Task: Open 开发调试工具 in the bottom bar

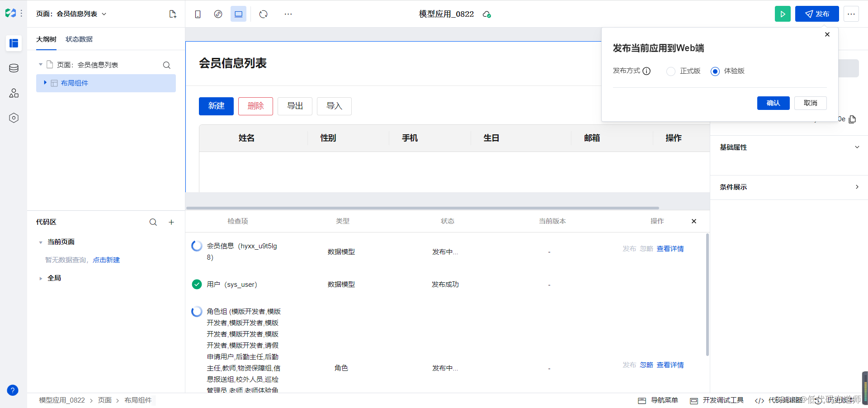Action: coord(717,400)
